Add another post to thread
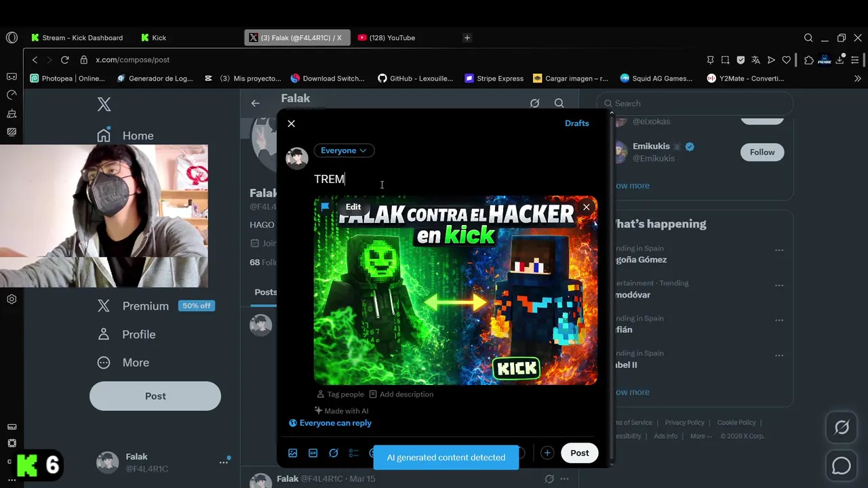The image size is (868, 488). pyautogui.click(x=547, y=453)
